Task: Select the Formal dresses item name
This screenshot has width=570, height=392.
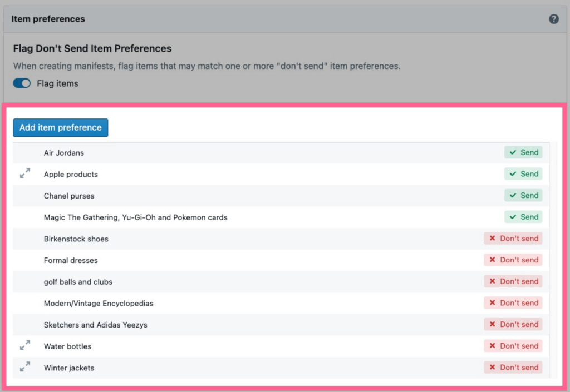Action: pyautogui.click(x=71, y=260)
